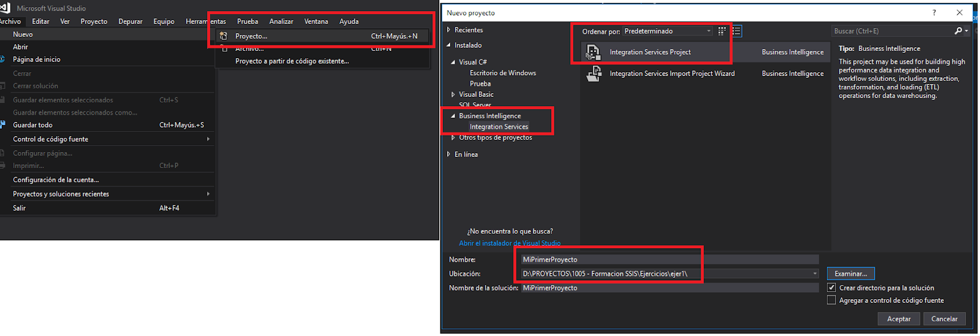
Task: Collapse the Business Intelligence node
Action: click(453, 116)
